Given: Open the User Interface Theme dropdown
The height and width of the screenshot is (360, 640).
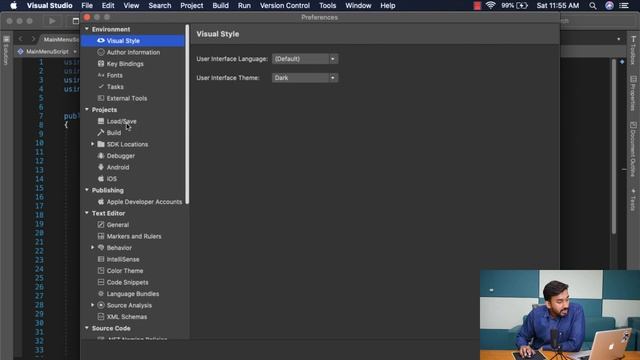Looking at the screenshot, I should click(305, 78).
